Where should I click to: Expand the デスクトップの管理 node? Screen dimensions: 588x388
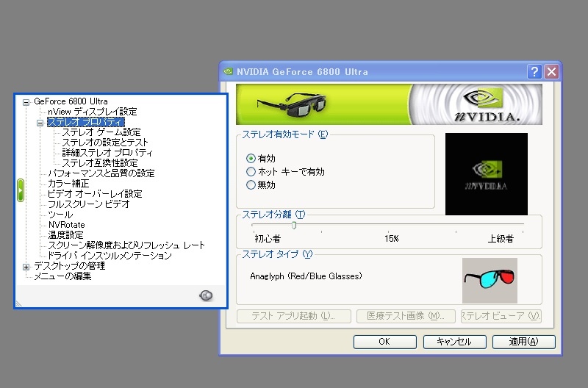coord(26,267)
